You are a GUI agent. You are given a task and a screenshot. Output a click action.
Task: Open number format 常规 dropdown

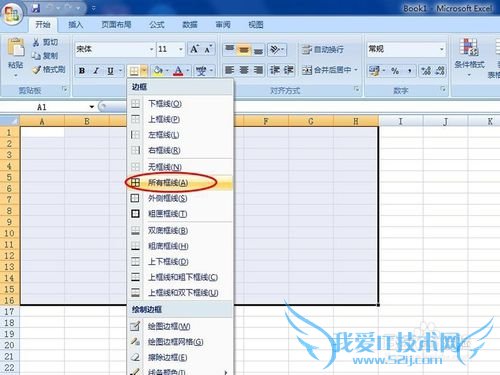[x=442, y=49]
